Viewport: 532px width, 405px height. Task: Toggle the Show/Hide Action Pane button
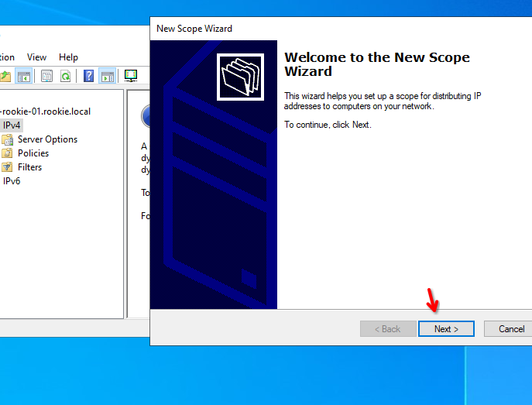click(108, 76)
